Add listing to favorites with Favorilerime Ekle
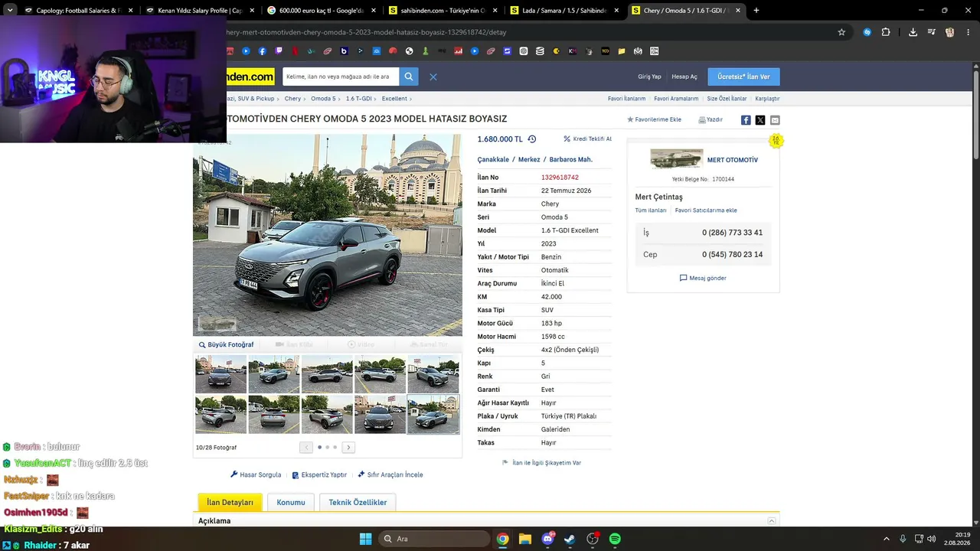980x551 pixels. 654,120
